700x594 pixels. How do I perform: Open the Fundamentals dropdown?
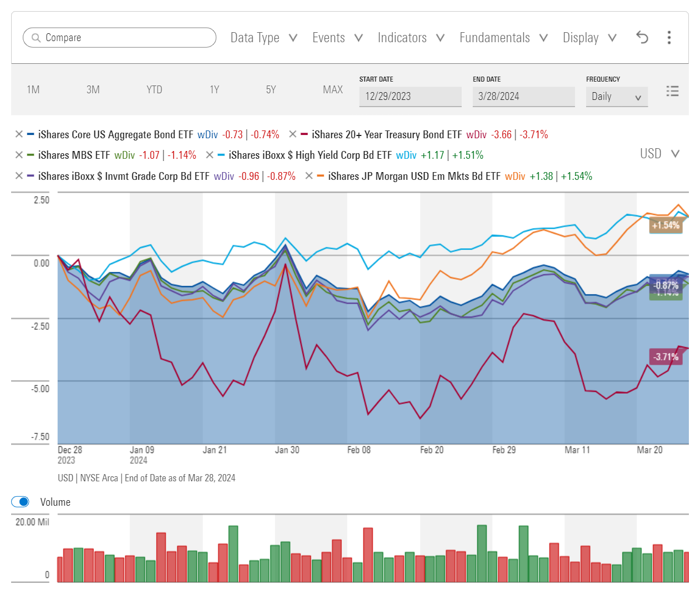(x=504, y=38)
